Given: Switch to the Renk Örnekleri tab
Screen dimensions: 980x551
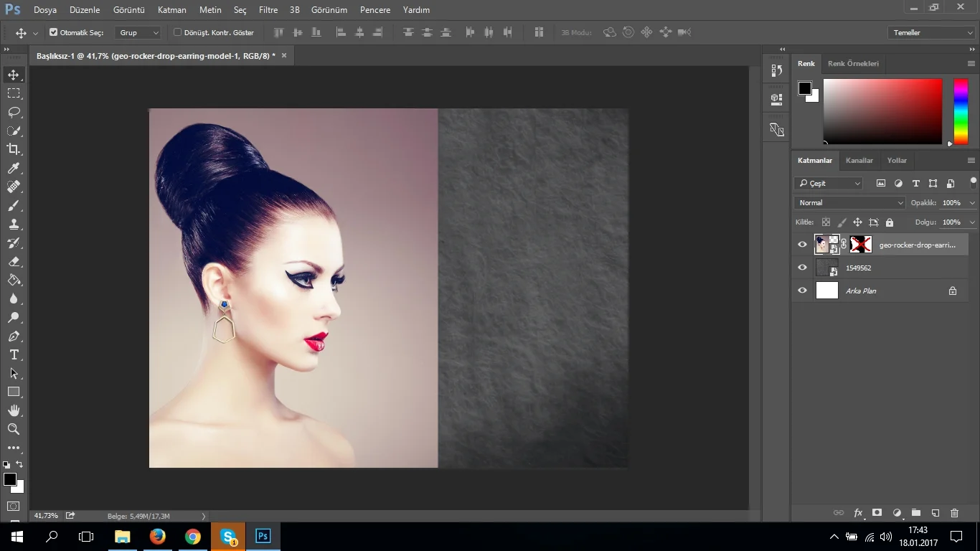Looking at the screenshot, I should 853,63.
